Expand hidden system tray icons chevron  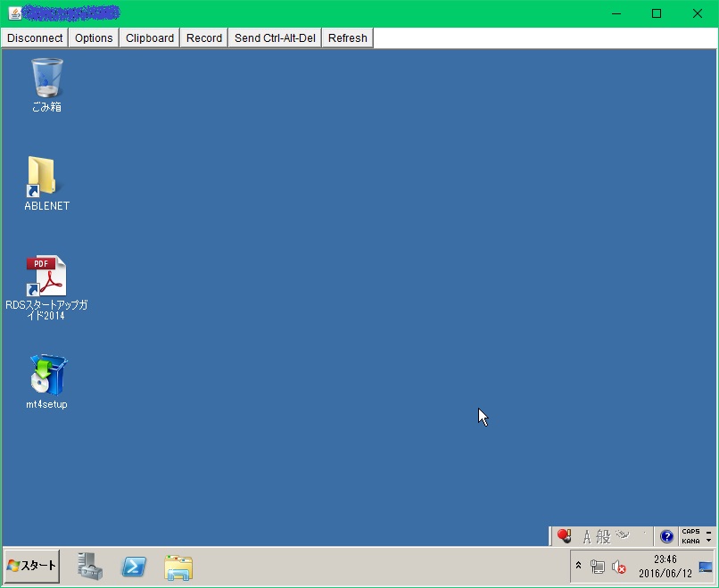coord(579,566)
